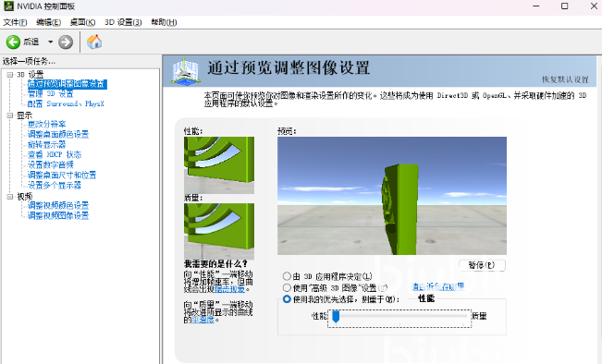Select 使用我的优先选择 radio option

287,299
